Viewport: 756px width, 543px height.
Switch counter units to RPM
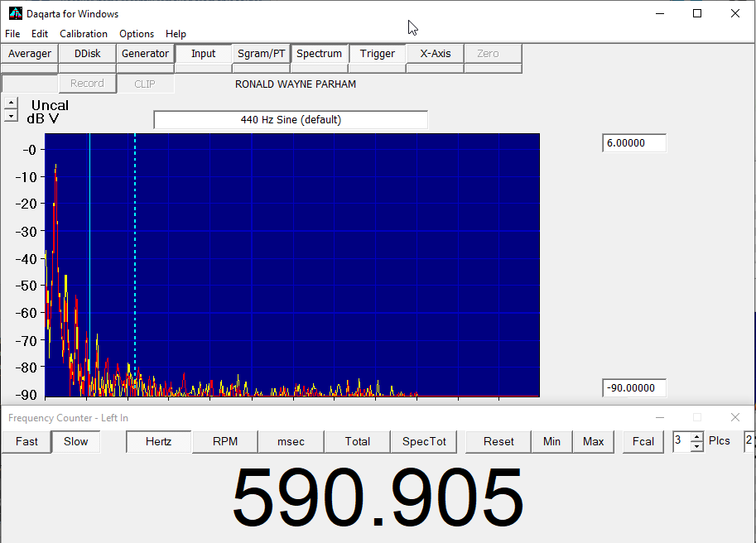coord(224,442)
